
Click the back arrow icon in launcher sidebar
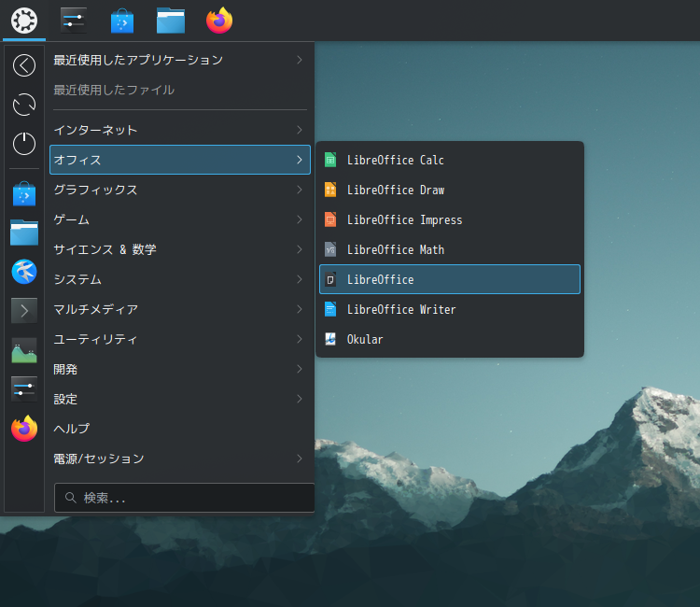24,65
